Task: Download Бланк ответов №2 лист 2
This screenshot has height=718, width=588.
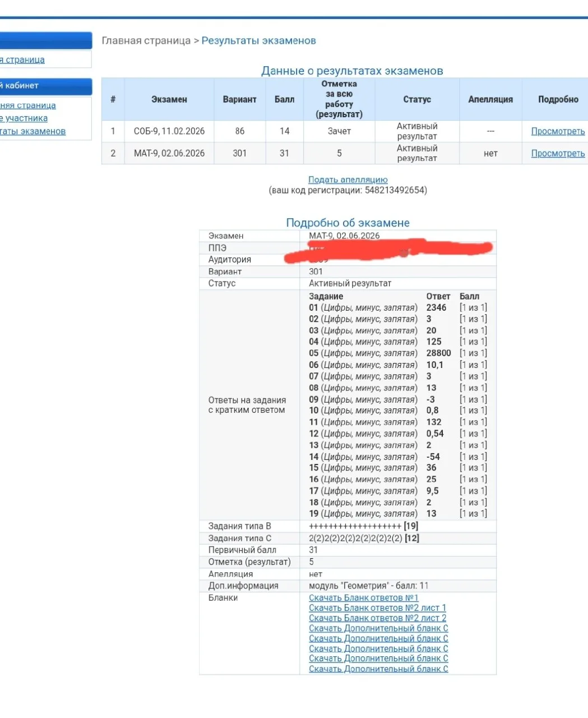Action: click(377, 618)
